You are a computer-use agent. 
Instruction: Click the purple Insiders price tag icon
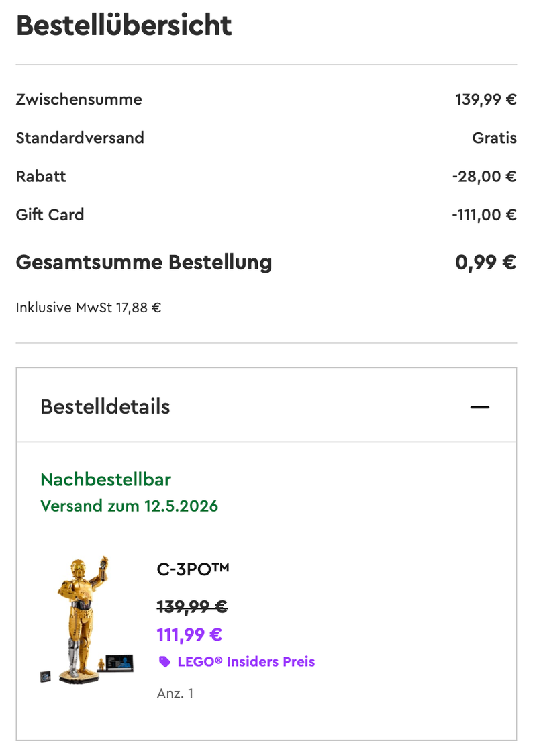click(164, 662)
